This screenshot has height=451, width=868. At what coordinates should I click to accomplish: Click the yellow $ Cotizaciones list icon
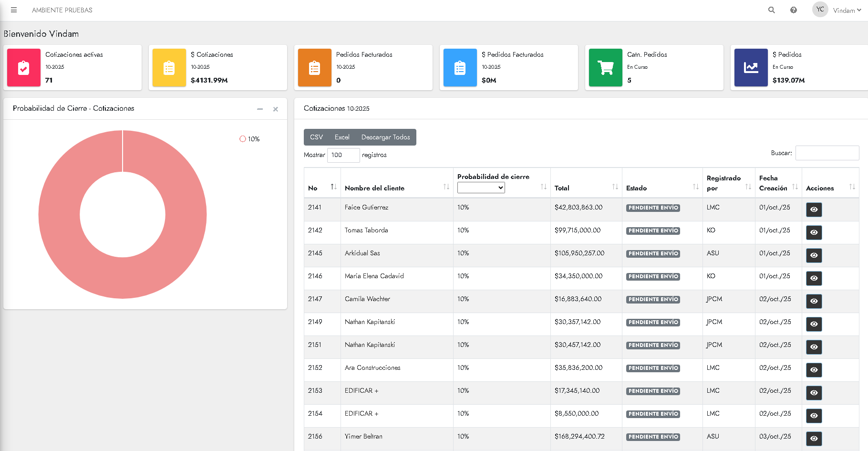(x=169, y=68)
